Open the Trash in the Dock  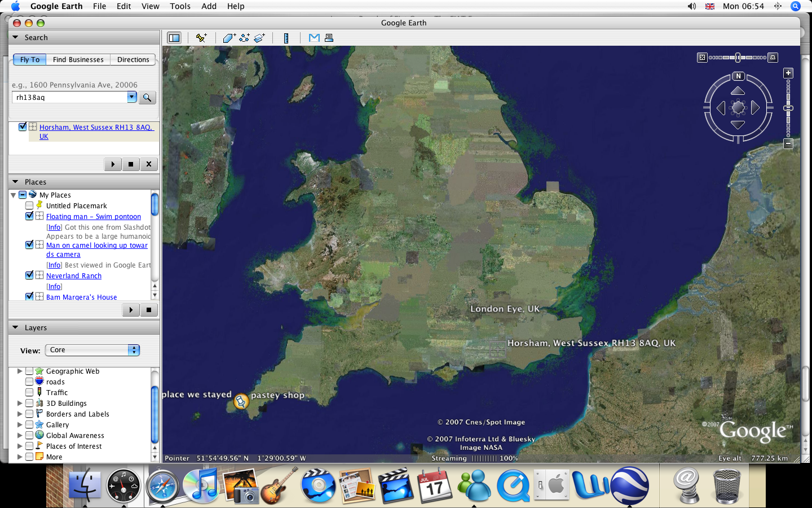tap(727, 486)
